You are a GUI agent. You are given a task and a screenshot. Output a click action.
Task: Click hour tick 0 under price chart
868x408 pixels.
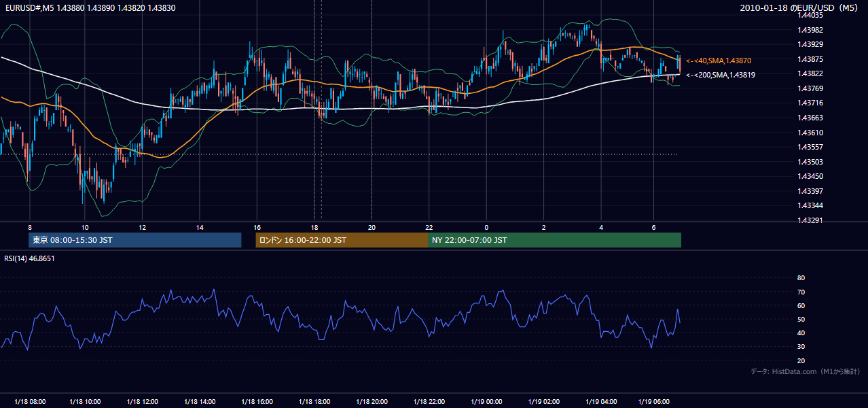pos(486,226)
